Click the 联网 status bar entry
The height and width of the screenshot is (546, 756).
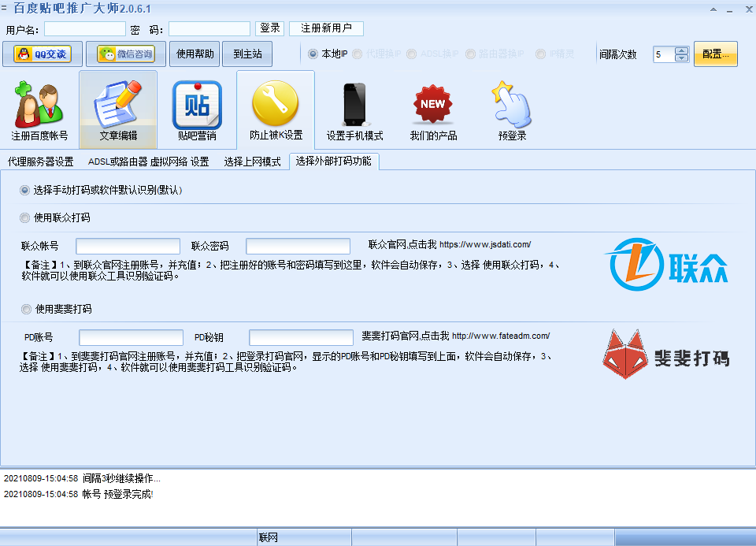268,537
